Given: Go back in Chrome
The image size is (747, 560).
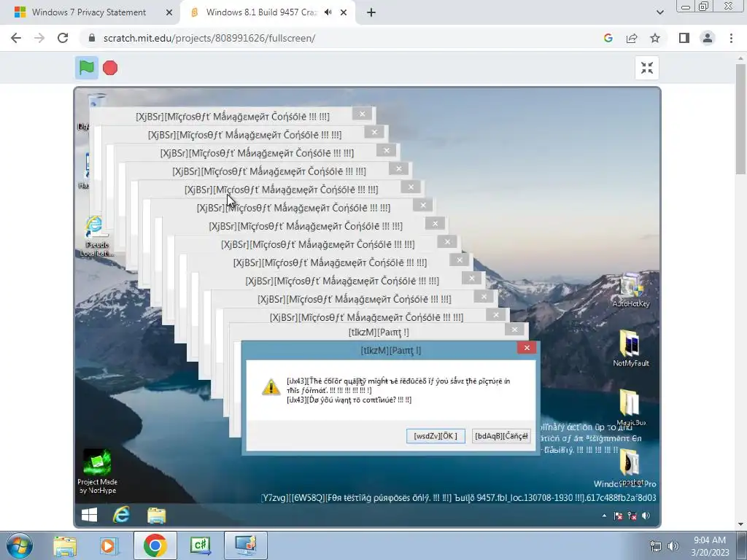Looking at the screenshot, I should tap(16, 38).
